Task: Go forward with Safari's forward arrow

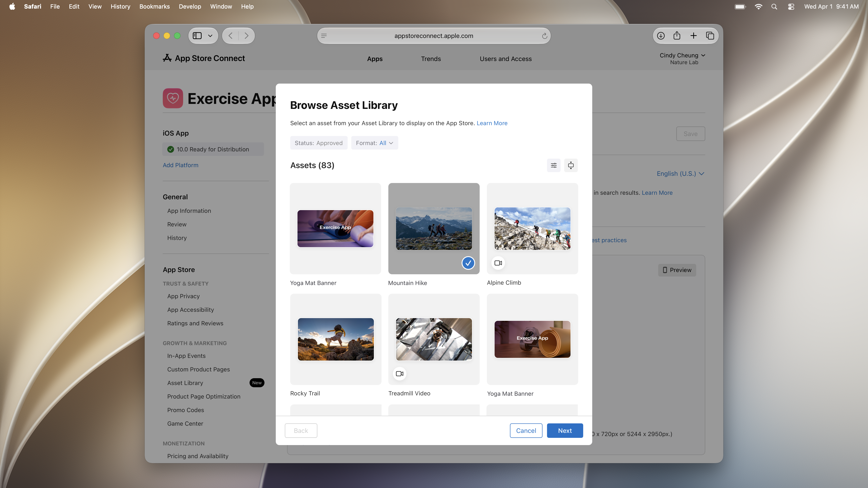Action: point(247,36)
